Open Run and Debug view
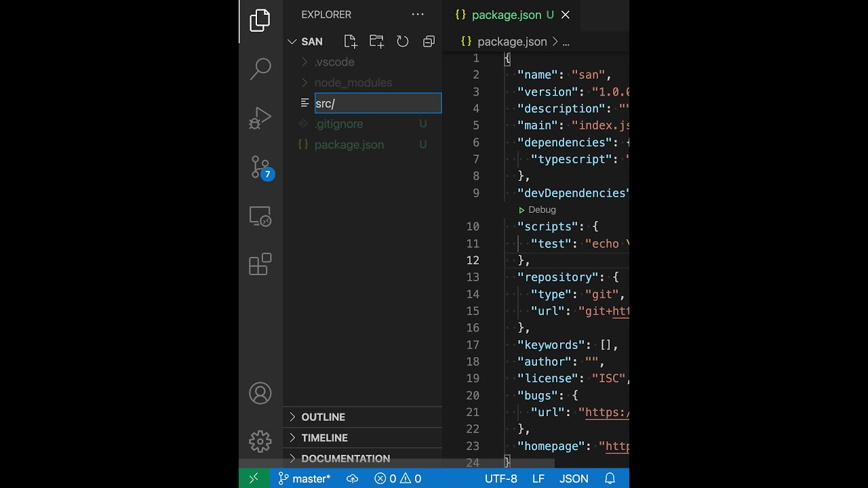 [260, 118]
